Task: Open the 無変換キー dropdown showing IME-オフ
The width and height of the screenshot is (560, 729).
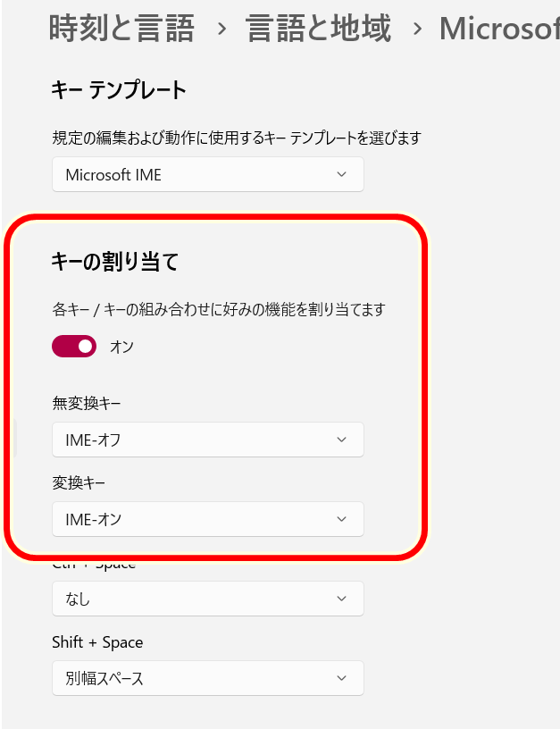Action: [207, 440]
